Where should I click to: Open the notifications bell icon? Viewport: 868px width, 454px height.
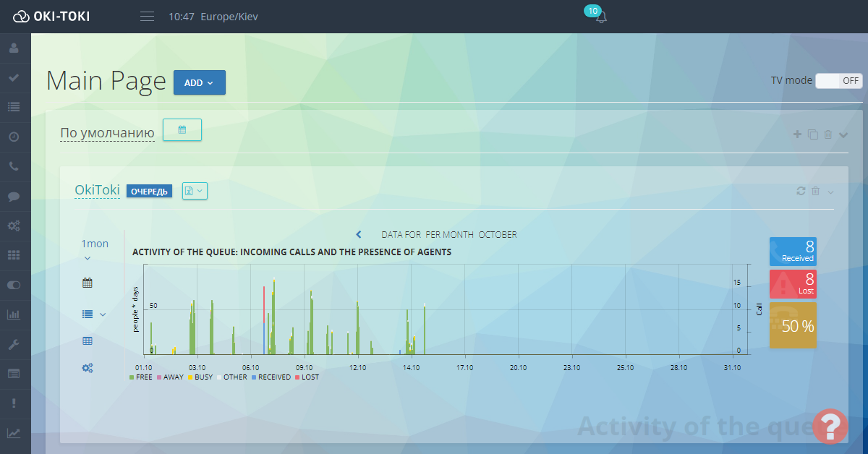pos(600,17)
